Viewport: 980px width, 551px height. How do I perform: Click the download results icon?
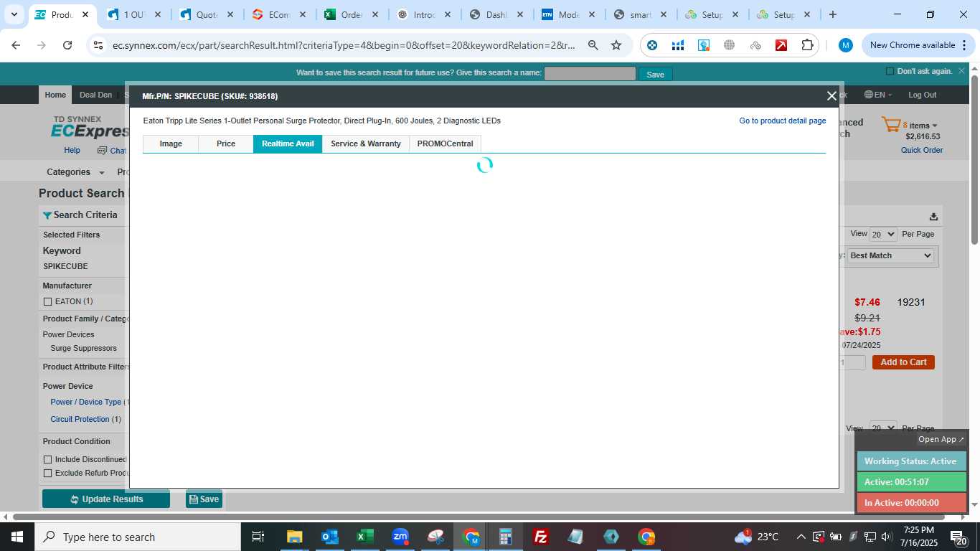tap(933, 217)
